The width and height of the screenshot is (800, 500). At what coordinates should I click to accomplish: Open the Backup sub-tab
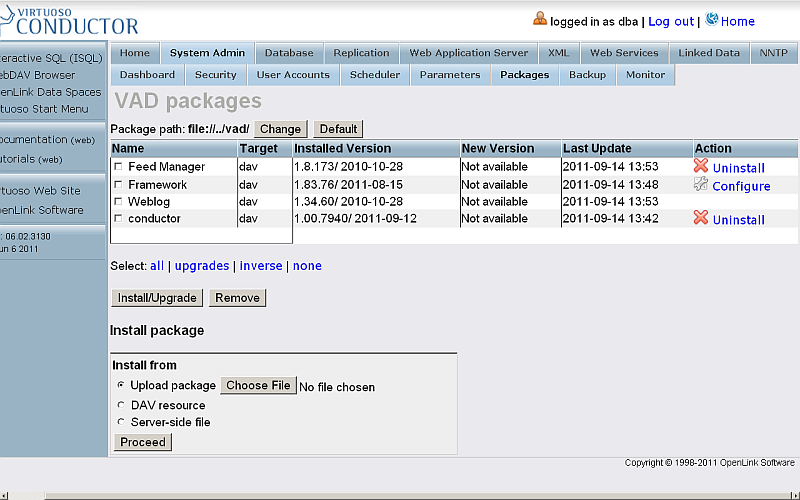click(x=587, y=75)
